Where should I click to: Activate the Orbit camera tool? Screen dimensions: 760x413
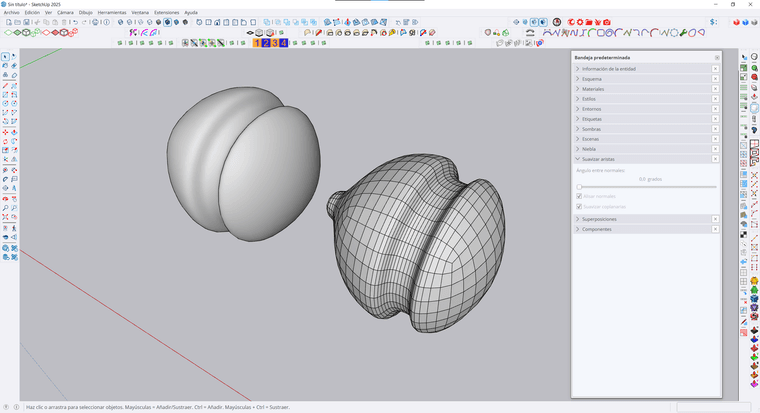5,199
